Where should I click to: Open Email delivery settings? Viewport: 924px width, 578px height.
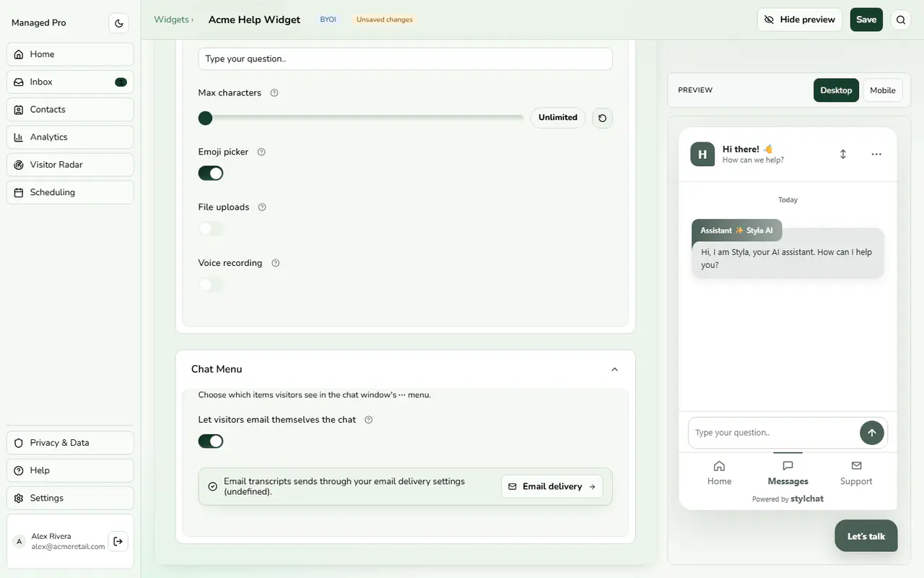click(552, 487)
